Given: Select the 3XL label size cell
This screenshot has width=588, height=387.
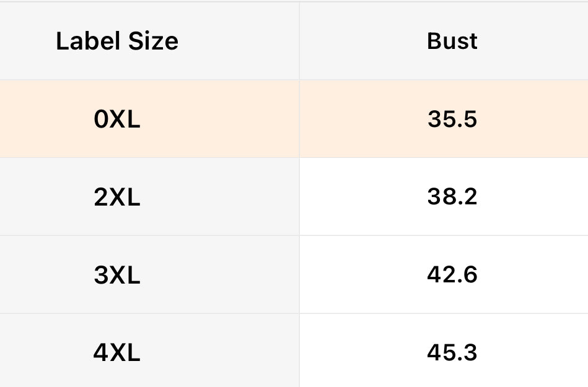Looking at the screenshot, I should (117, 275).
